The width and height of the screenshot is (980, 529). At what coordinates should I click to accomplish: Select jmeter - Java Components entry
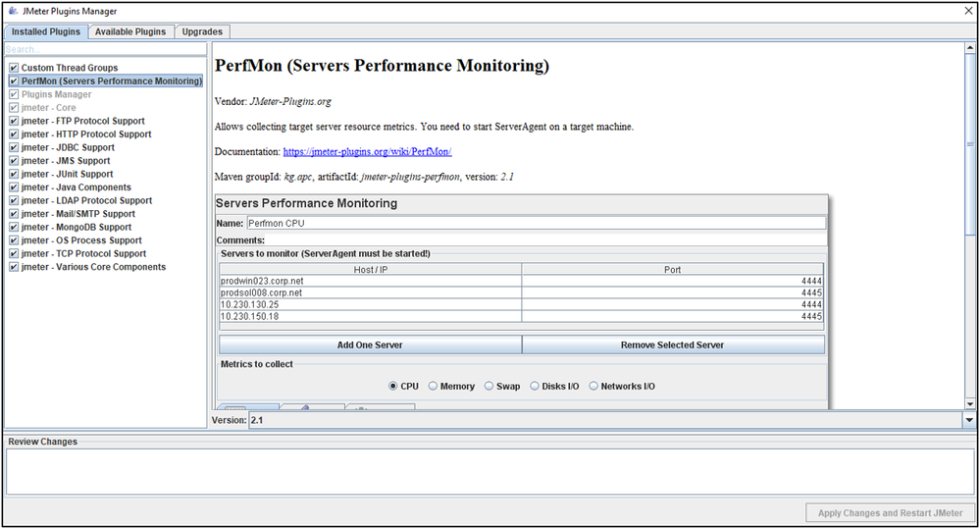pos(77,186)
